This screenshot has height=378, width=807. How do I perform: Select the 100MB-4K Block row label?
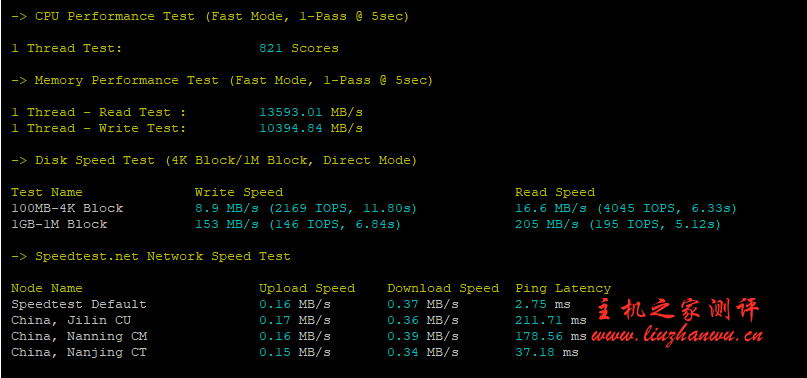[67, 208]
